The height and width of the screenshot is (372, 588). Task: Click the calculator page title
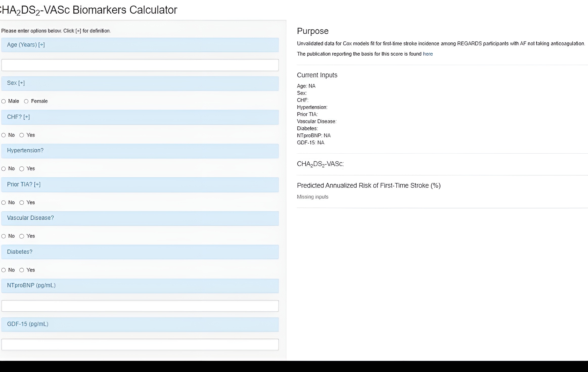tap(88, 10)
